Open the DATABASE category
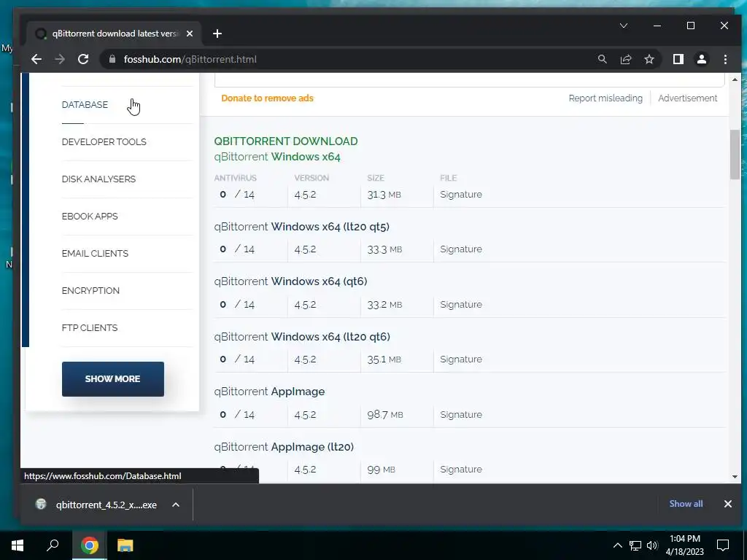747x560 pixels. point(85,105)
